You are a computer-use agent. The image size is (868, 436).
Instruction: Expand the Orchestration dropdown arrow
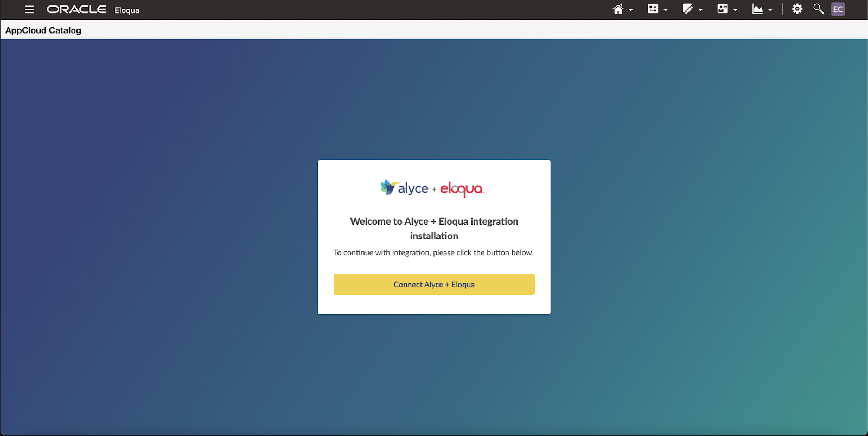(666, 10)
